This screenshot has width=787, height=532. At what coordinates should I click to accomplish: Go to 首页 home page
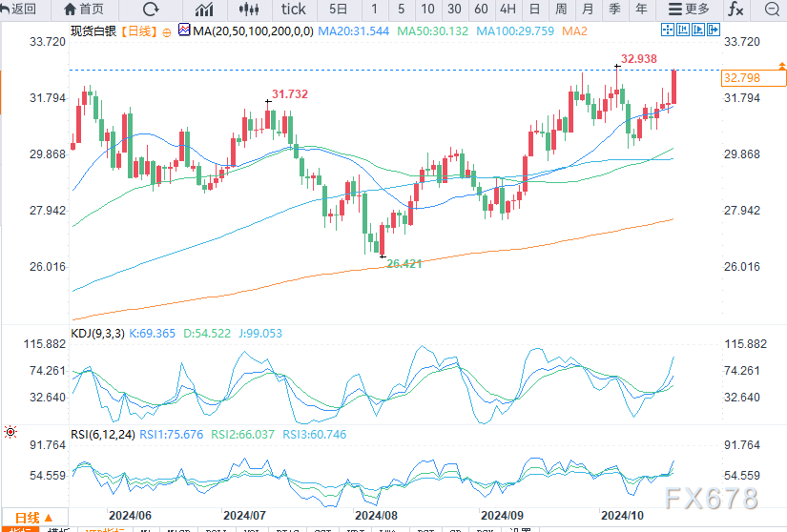coord(83,10)
